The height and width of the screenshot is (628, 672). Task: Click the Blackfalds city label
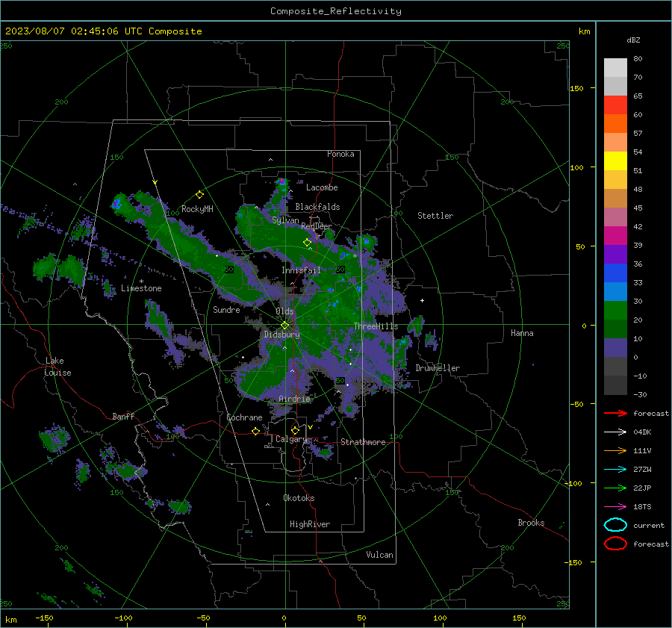(x=317, y=207)
